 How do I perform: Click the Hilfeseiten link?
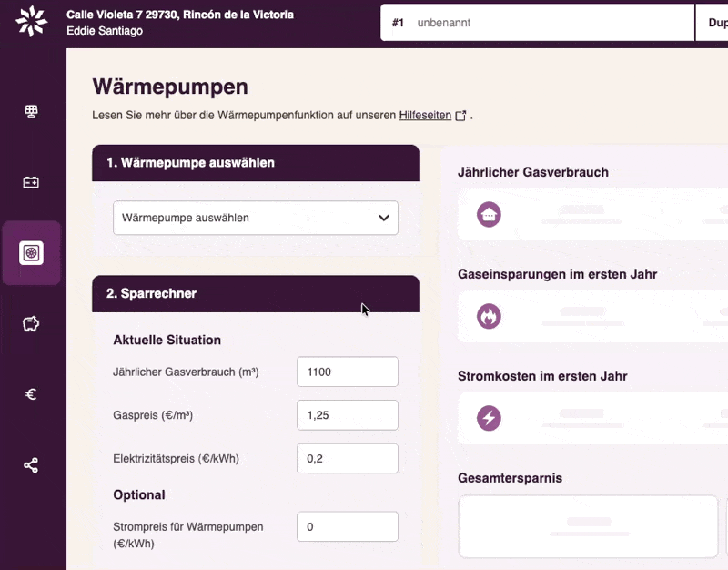[425, 116]
